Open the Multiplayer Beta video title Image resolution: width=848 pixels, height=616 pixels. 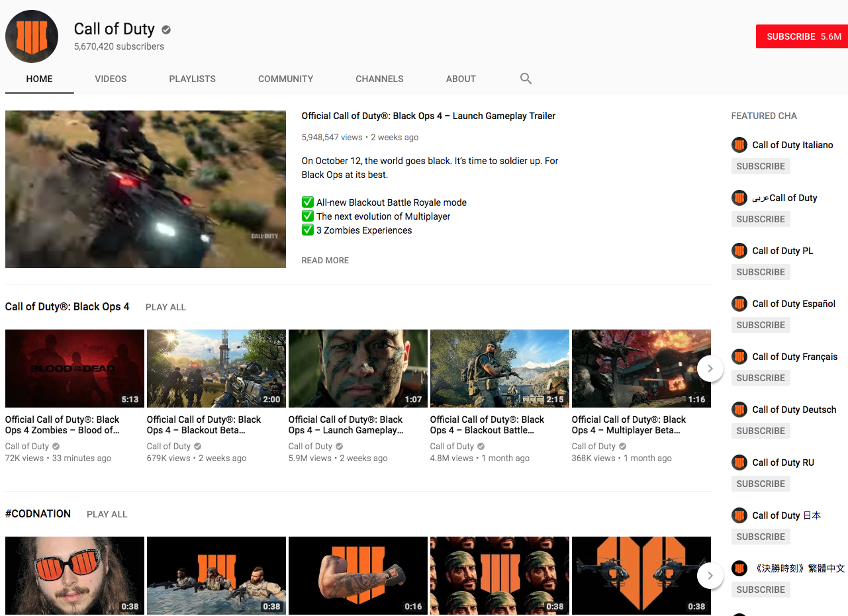pyautogui.click(x=629, y=425)
